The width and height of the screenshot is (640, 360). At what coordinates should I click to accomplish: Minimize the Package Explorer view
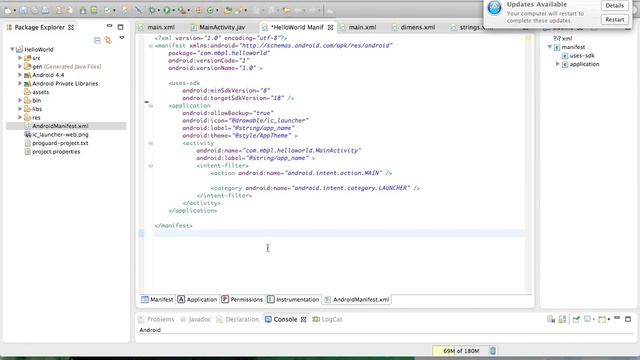click(109, 26)
